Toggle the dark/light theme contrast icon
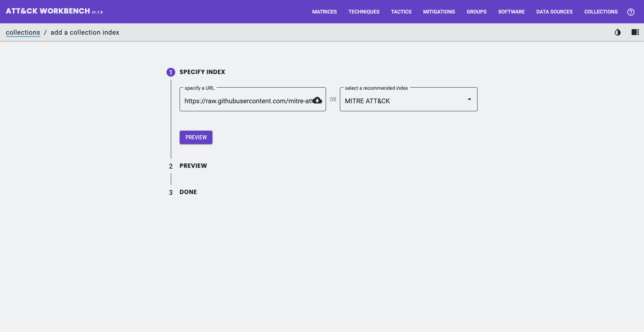644x332 pixels. (617, 32)
